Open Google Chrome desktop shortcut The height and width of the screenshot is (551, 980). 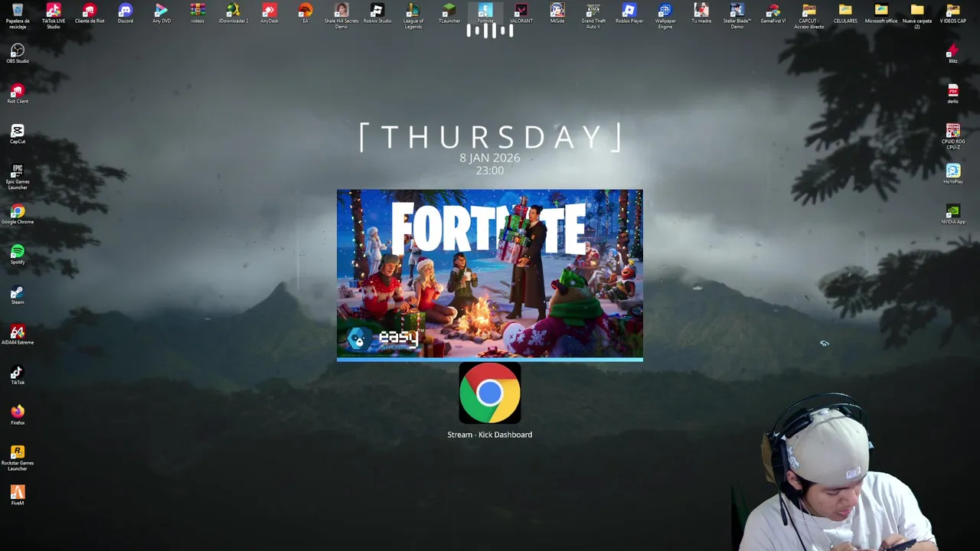pyautogui.click(x=18, y=214)
